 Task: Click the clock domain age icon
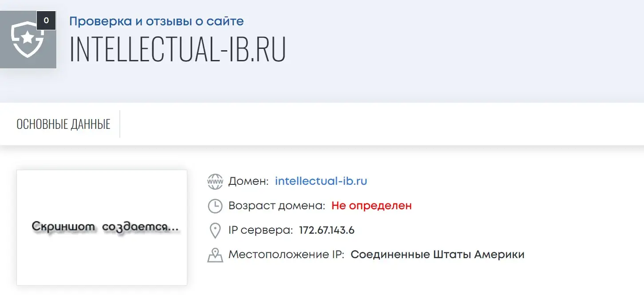click(x=215, y=206)
